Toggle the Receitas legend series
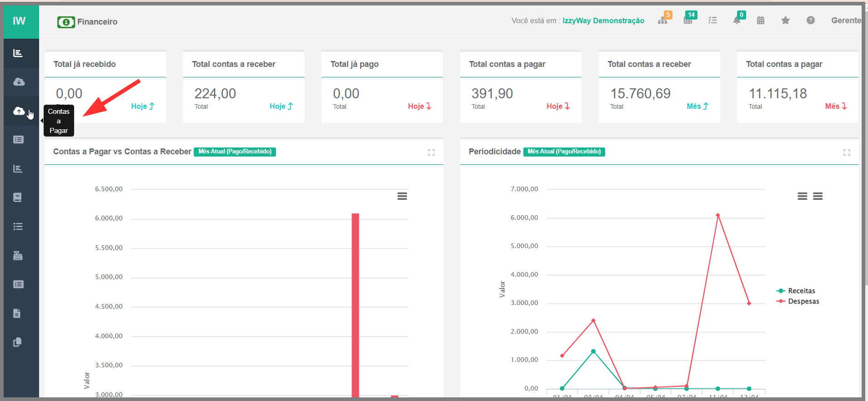Image resolution: width=868 pixels, height=401 pixels. [796, 291]
